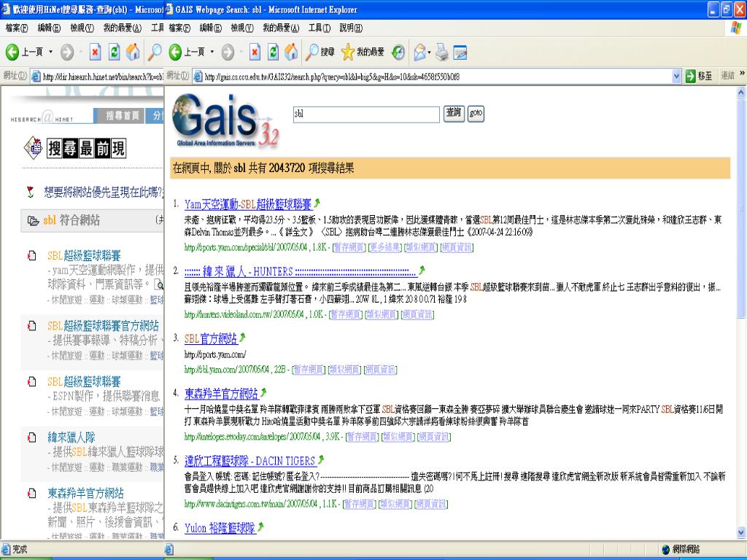Viewport: 747px width, 560px height.
Task: Click Back arrow in HiNet window toolbar
Action: pyautogui.click(x=12, y=52)
